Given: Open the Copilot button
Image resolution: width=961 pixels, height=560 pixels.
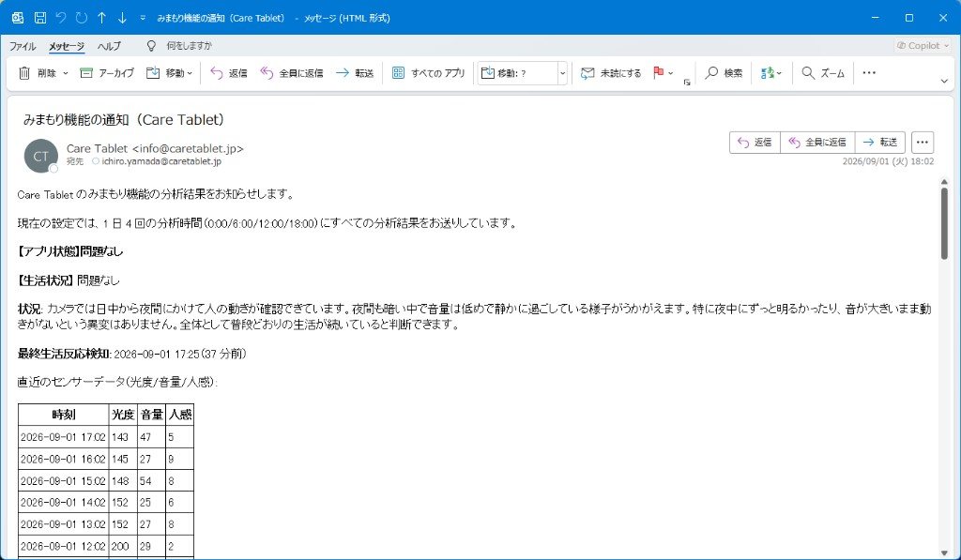Looking at the screenshot, I should point(923,45).
